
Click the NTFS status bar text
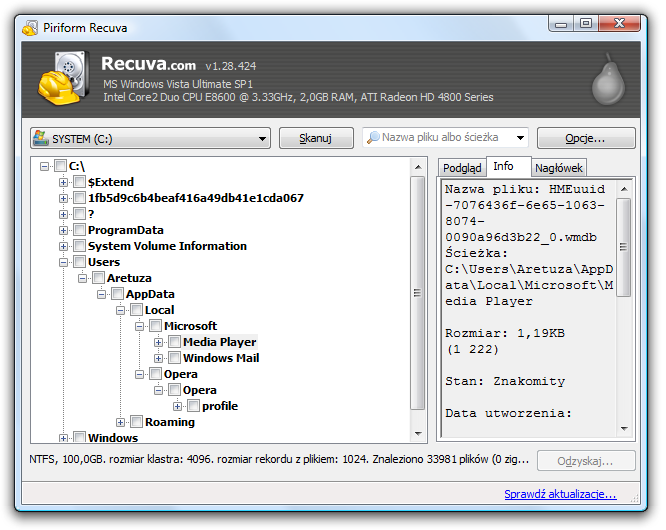[279, 459]
